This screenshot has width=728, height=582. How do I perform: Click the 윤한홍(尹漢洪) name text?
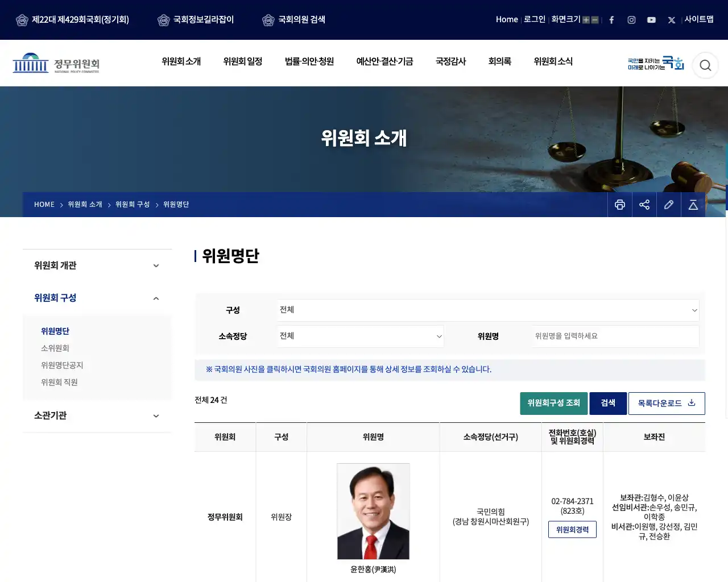click(373, 569)
